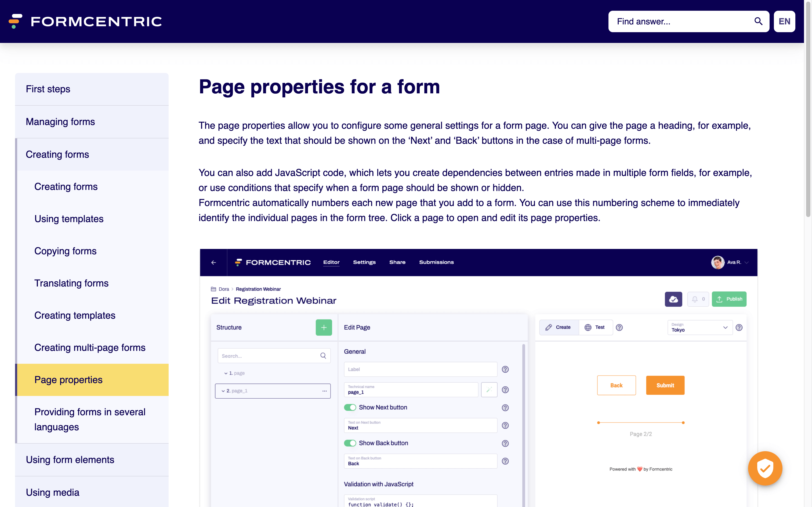Switch to the Settings tab in the editor

coord(364,262)
